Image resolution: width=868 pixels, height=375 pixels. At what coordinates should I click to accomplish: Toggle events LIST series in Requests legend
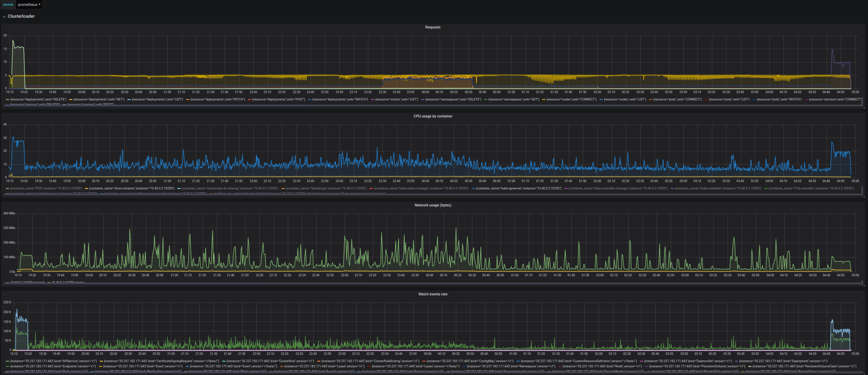[396, 99]
